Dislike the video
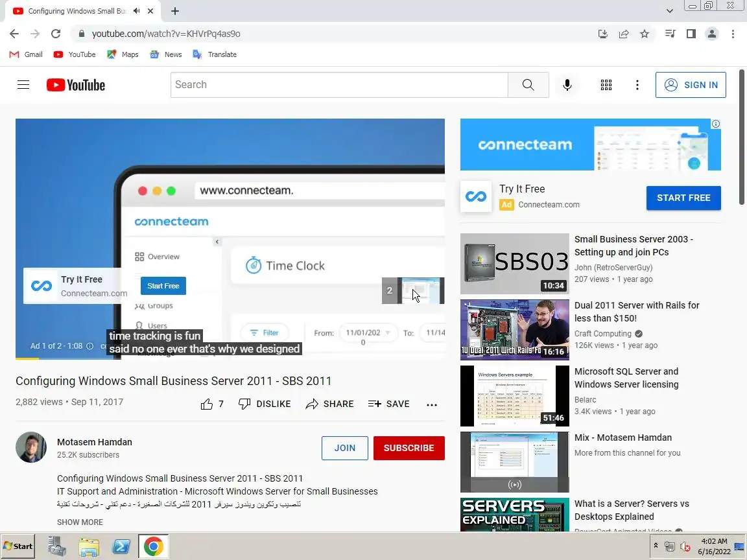 pyautogui.click(x=265, y=404)
